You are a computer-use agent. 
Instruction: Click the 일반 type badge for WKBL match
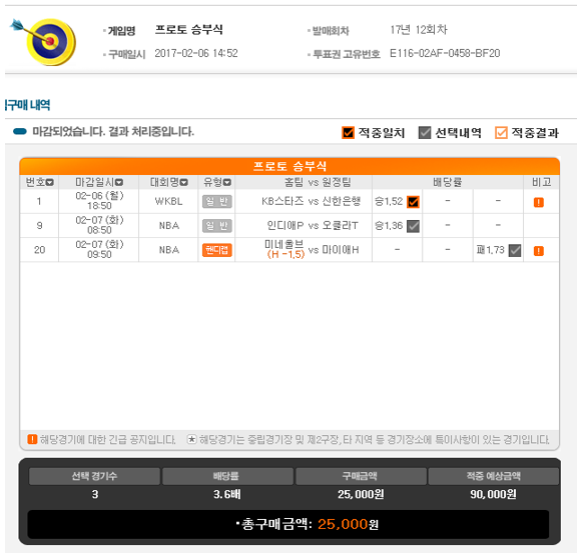[217, 202]
